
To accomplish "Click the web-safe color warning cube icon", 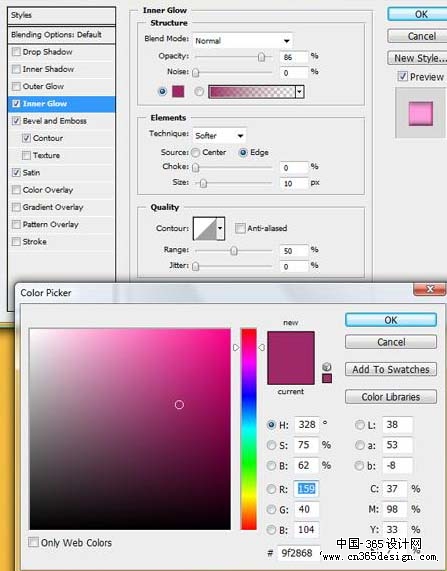I will coord(327,367).
